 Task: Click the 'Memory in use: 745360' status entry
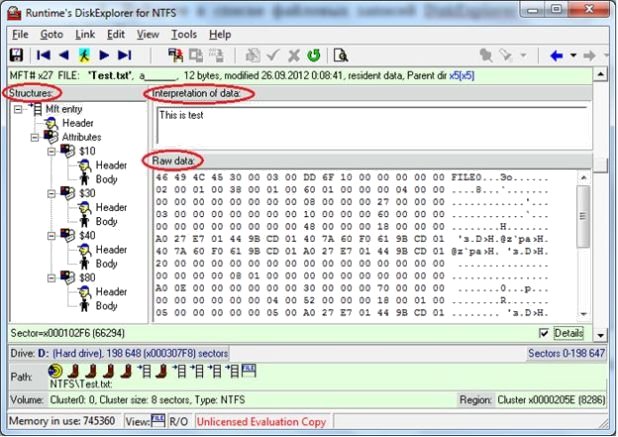62,421
